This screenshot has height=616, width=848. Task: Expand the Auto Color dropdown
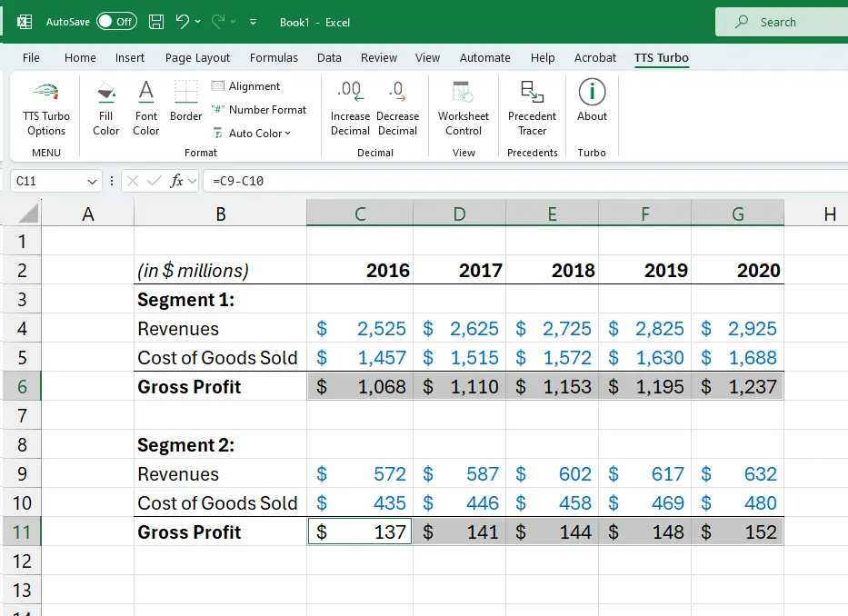[288, 134]
